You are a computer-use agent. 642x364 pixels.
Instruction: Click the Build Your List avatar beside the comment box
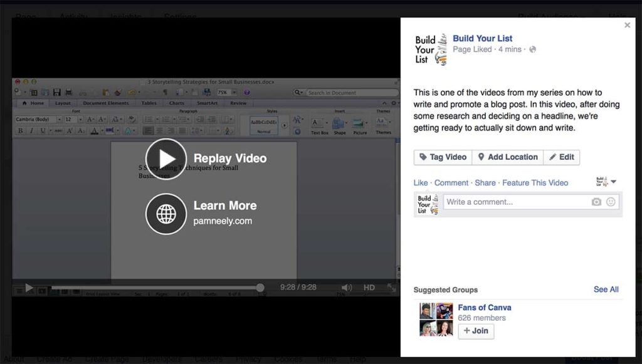428,204
